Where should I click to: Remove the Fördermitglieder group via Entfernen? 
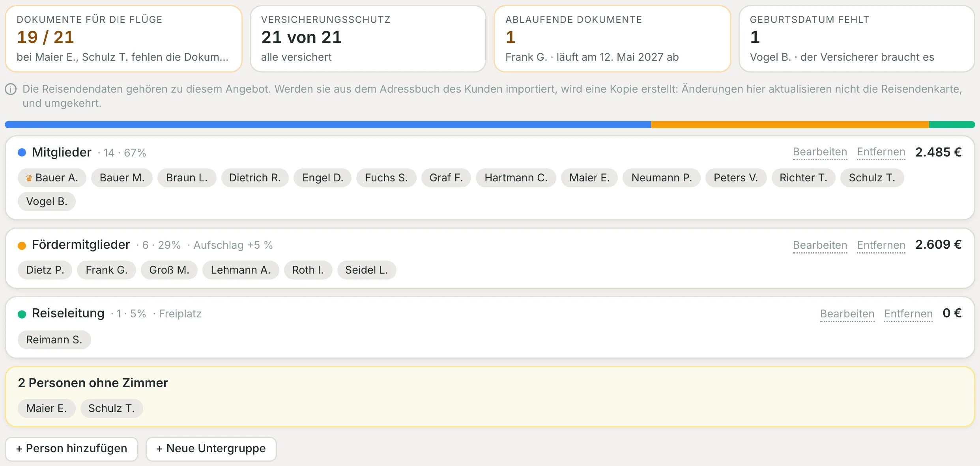coord(881,245)
